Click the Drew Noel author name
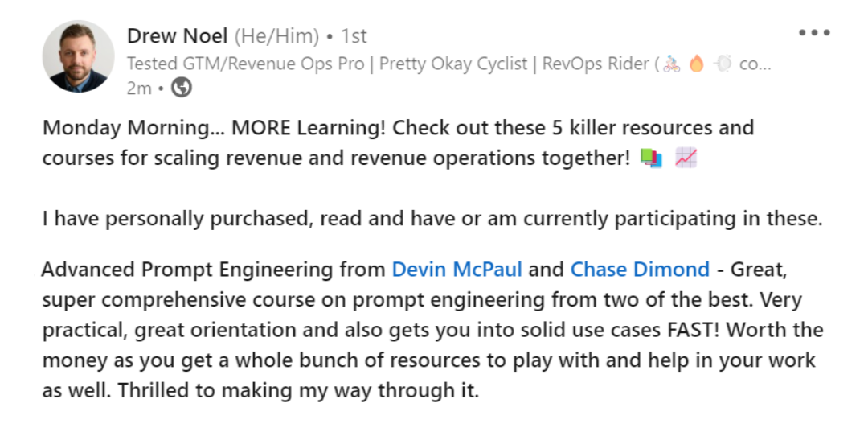Image resolution: width=868 pixels, height=424 pixels. pyautogui.click(x=178, y=36)
